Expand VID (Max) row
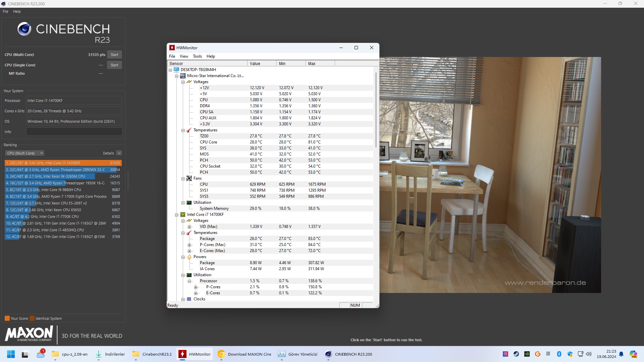644x362 pixels. 189,227
